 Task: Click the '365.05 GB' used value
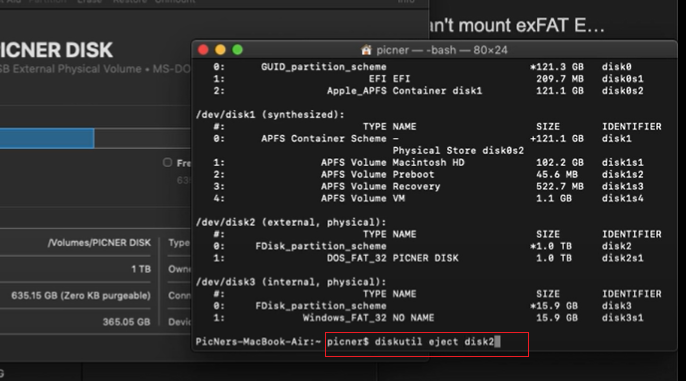click(x=126, y=322)
